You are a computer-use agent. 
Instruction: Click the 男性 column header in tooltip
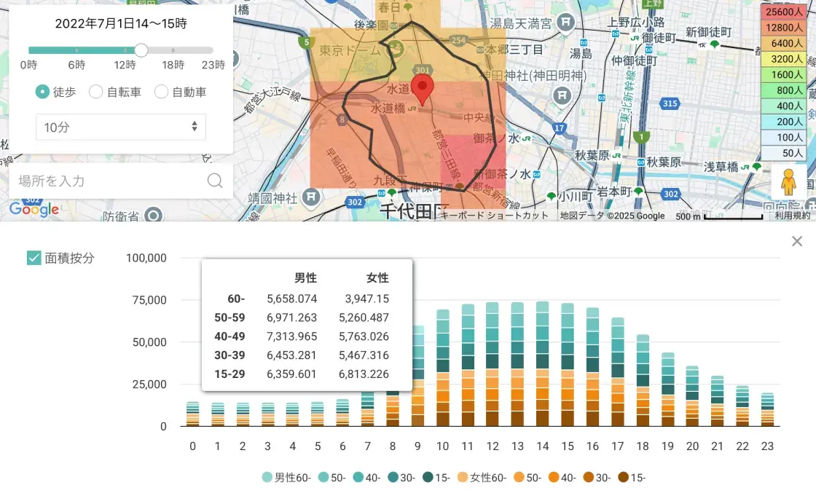(305, 278)
